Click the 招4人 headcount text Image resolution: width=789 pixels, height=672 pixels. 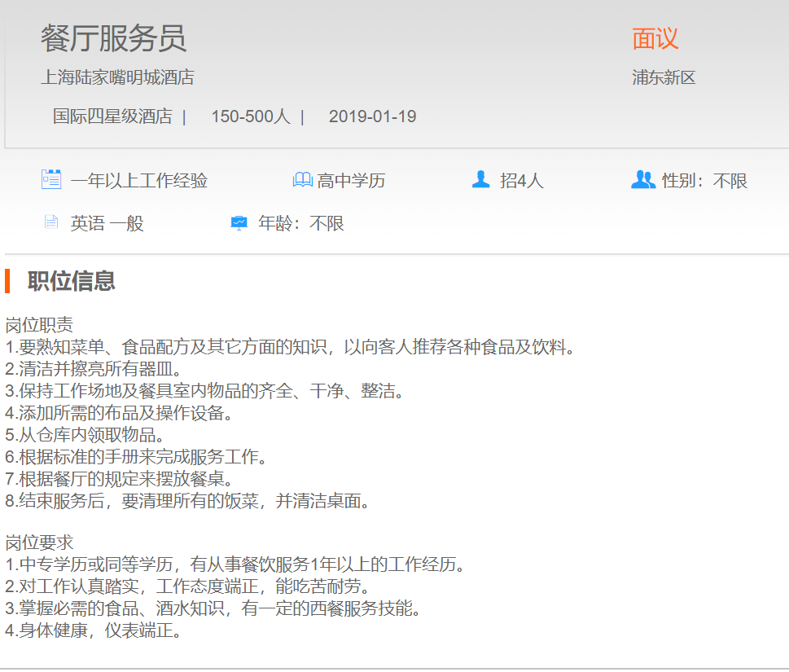click(x=521, y=180)
